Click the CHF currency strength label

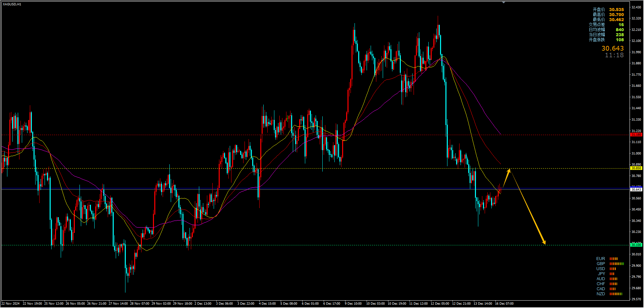pos(601,284)
